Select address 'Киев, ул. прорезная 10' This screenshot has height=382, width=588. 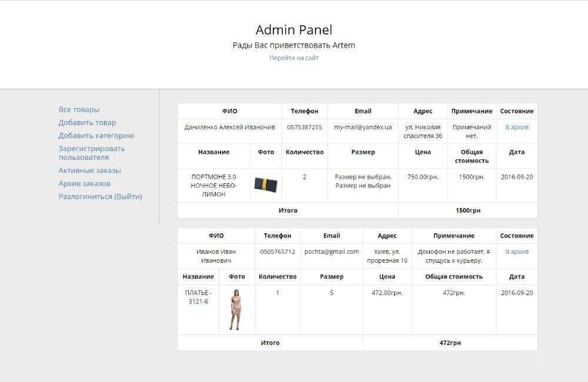coord(387,256)
